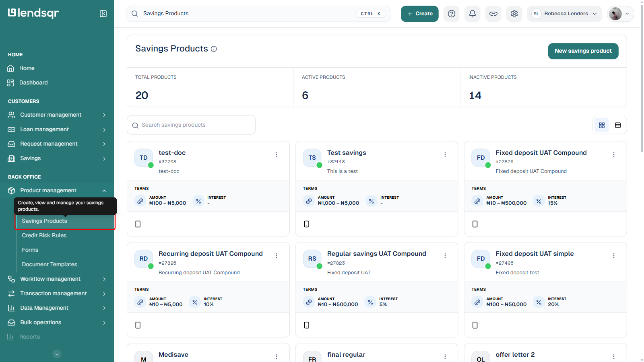This screenshot has width=644, height=362.
Task: Expand Loan management menu
Action: tap(57, 130)
